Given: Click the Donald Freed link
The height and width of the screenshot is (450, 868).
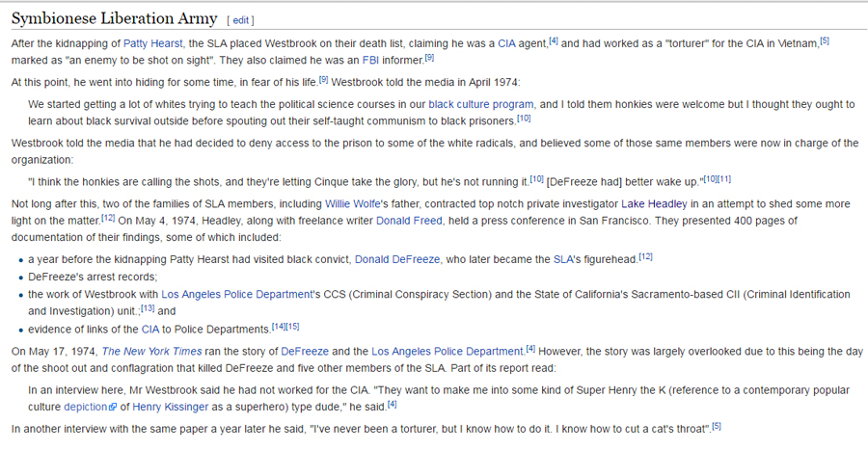Looking at the screenshot, I should pyautogui.click(x=409, y=221).
